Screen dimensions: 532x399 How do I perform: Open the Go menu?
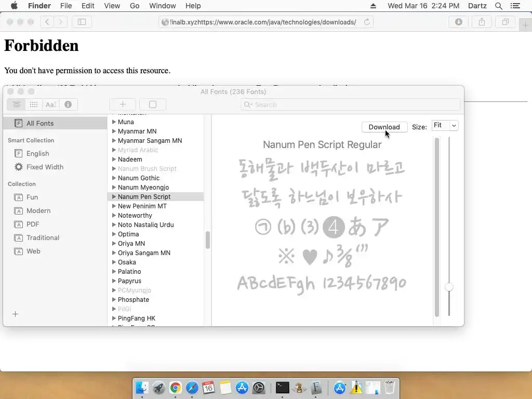pyautogui.click(x=135, y=6)
